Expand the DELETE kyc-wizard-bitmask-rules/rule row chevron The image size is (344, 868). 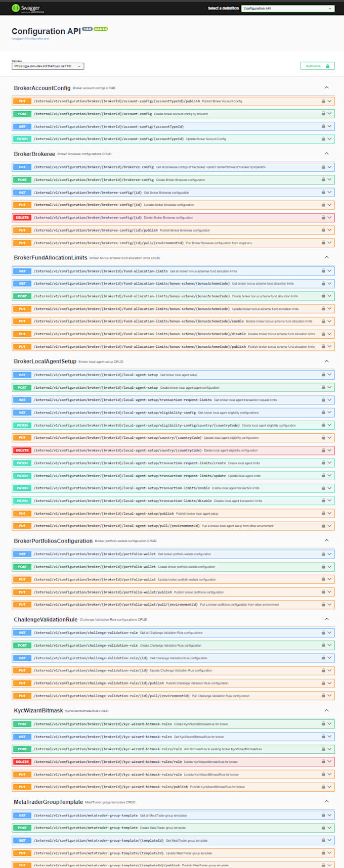coord(329,761)
